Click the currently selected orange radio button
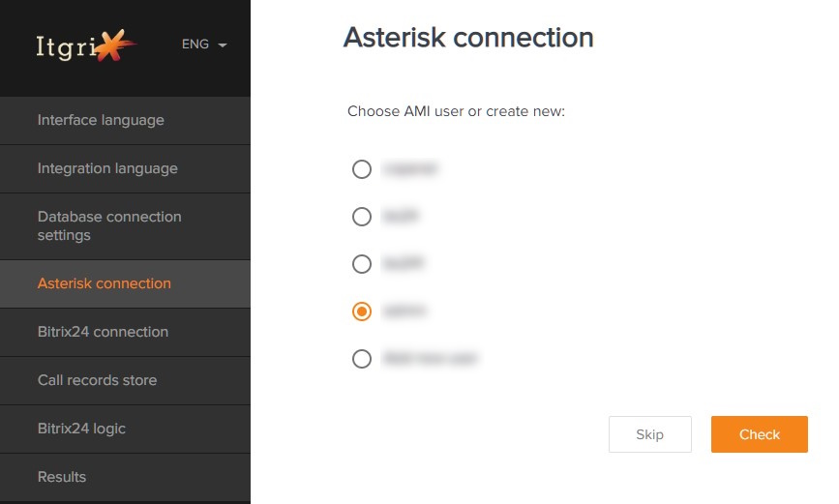The width and height of the screenshot is (839, 504). [x=362, y=311]
